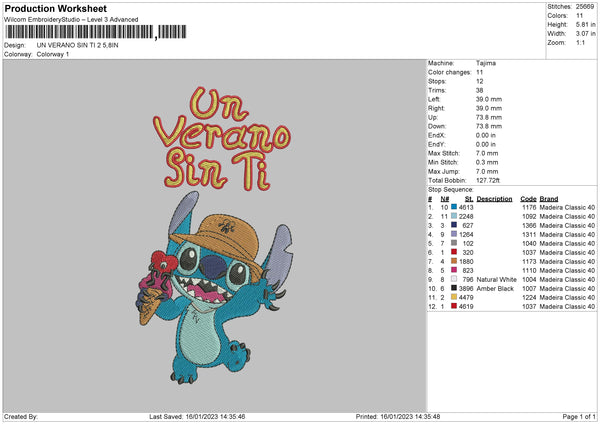The width and height of the screenshot is (600, 424).
Task: Click the Machine value 'Tajima'
Action: pyautogui.click(x=486, y=63)
